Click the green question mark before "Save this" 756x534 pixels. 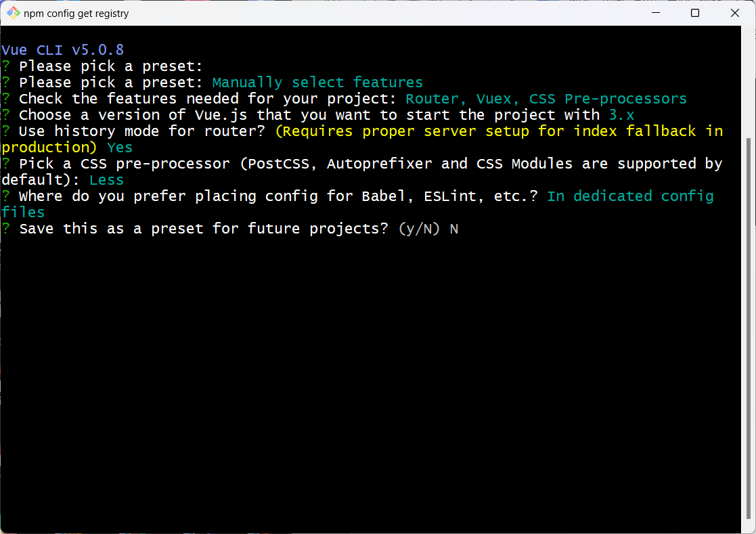point(6,229)
